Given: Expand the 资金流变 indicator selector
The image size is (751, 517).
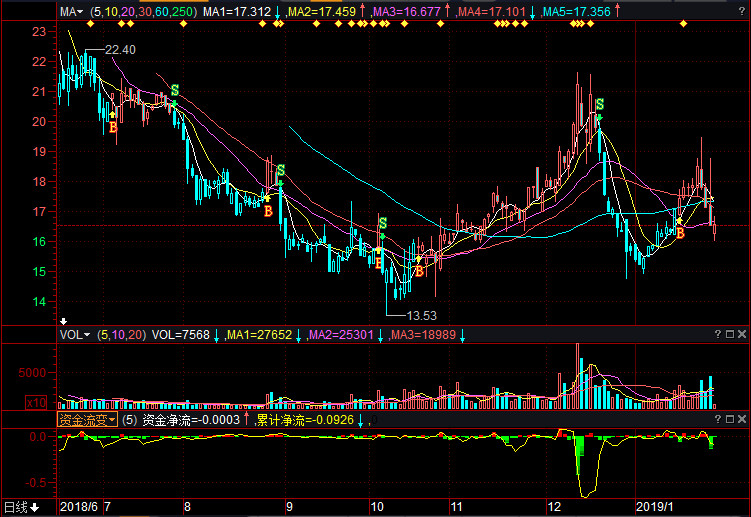Looking at the screenshot, I should coord(87,420).
